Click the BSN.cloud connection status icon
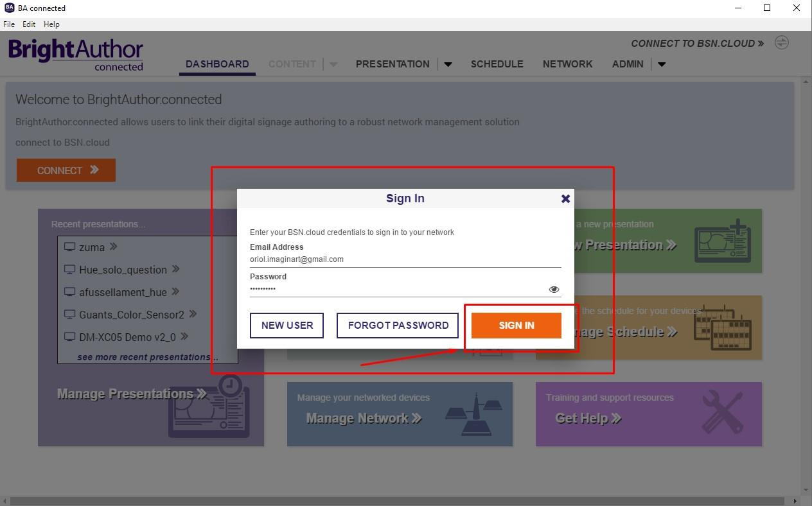Screen dimensions: 812x506 tap(781, 43)
